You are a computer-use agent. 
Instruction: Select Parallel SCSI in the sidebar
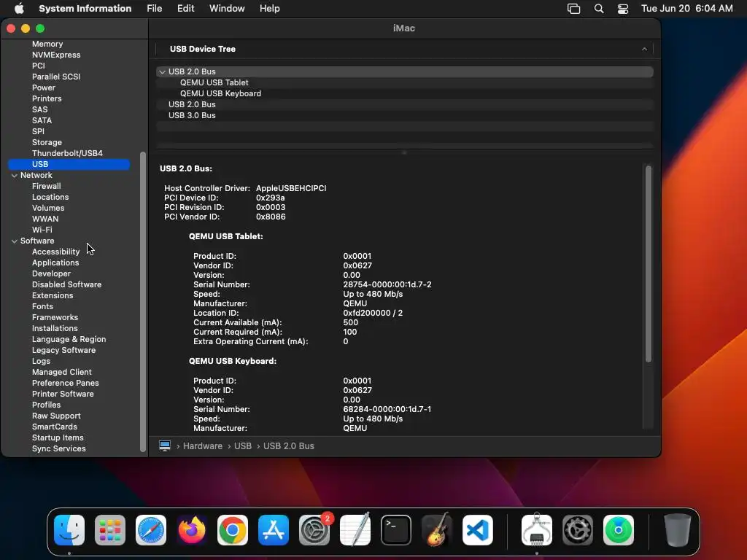click(x=56, y=77)
